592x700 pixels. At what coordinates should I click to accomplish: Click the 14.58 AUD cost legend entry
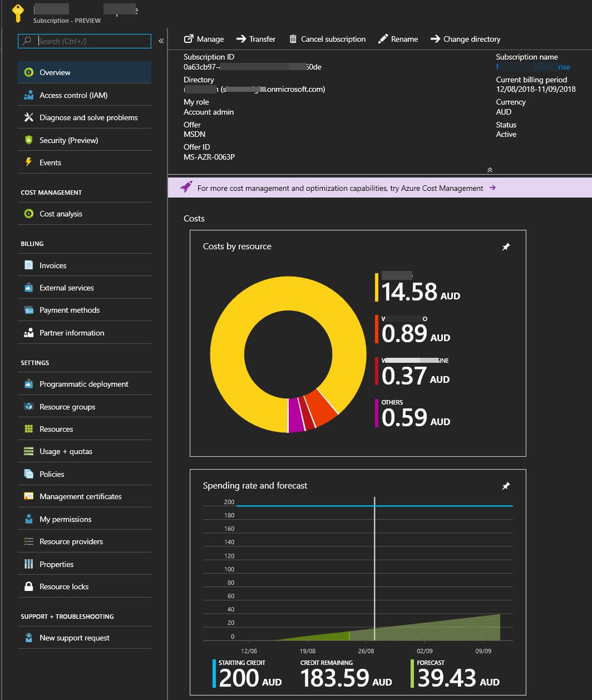[418, 287]
